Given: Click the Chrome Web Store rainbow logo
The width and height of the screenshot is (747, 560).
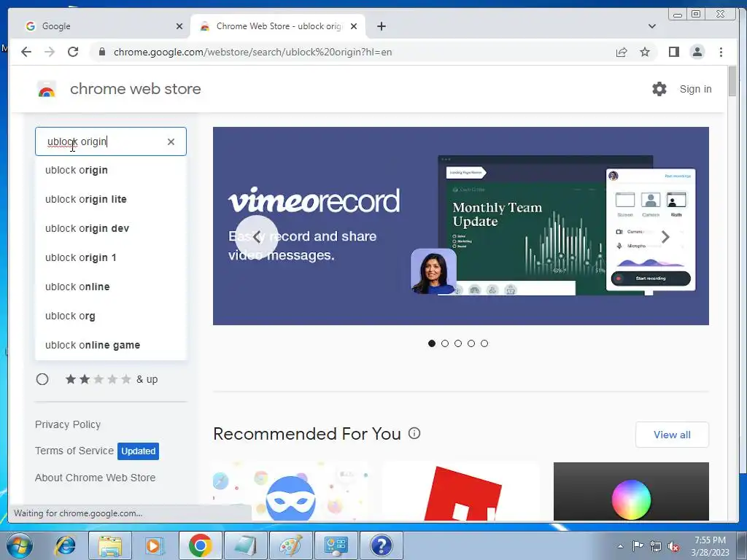Looking at the screenshot, I should point(47,89).
